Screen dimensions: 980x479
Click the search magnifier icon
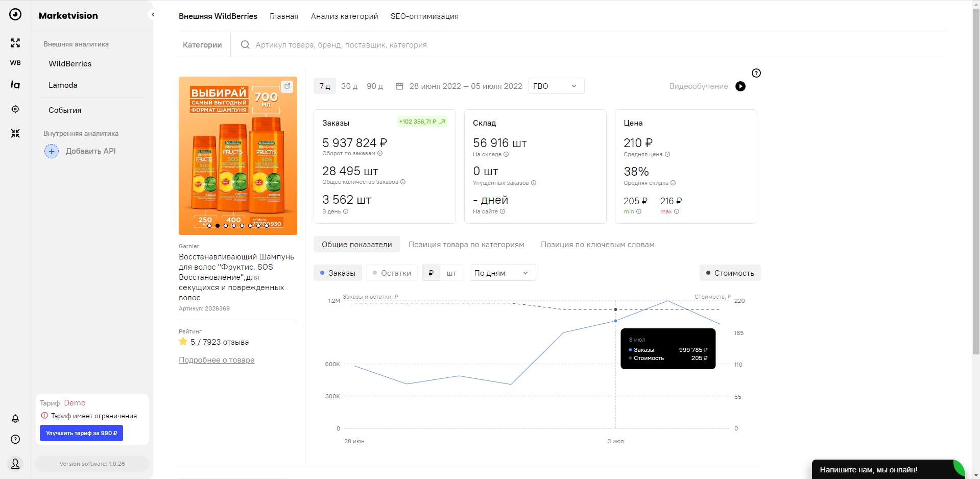click(245, 45)
